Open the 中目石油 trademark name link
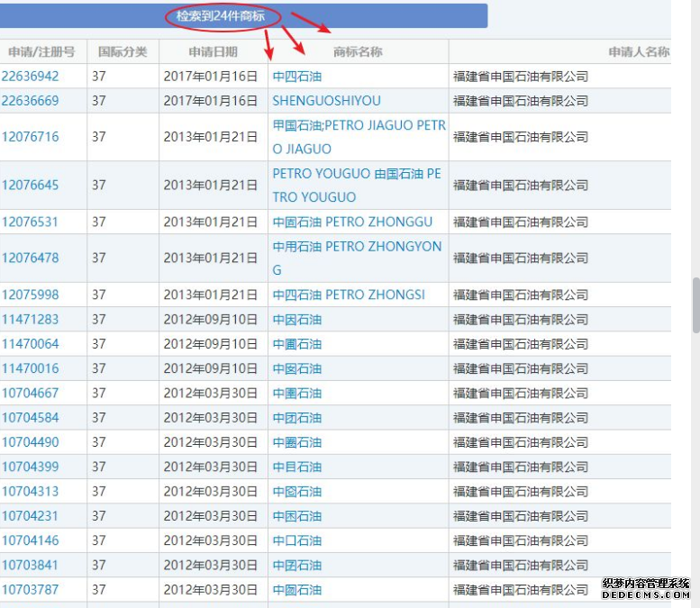The width and height of the screenshot is (700, 608). click(297, 467)
